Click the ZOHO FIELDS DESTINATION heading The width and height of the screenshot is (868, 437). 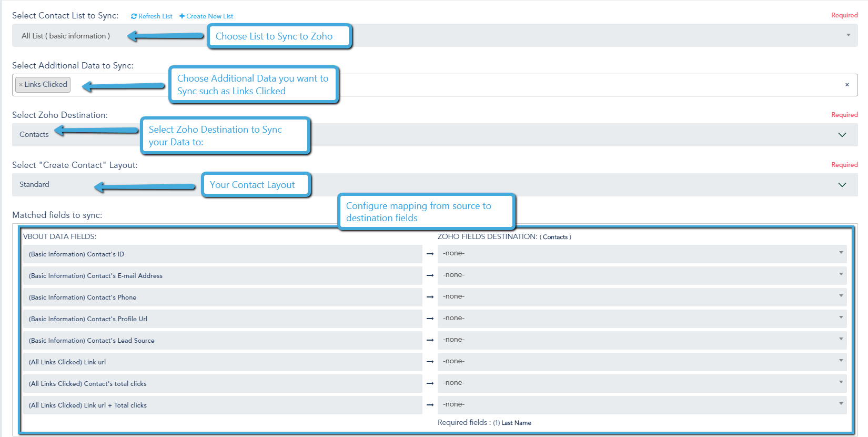(504, 237)
